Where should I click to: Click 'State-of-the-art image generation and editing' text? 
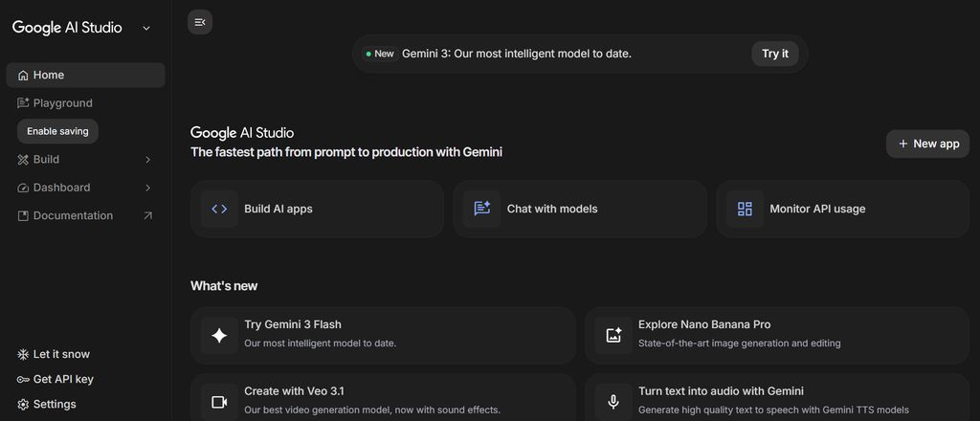point(740,343)
